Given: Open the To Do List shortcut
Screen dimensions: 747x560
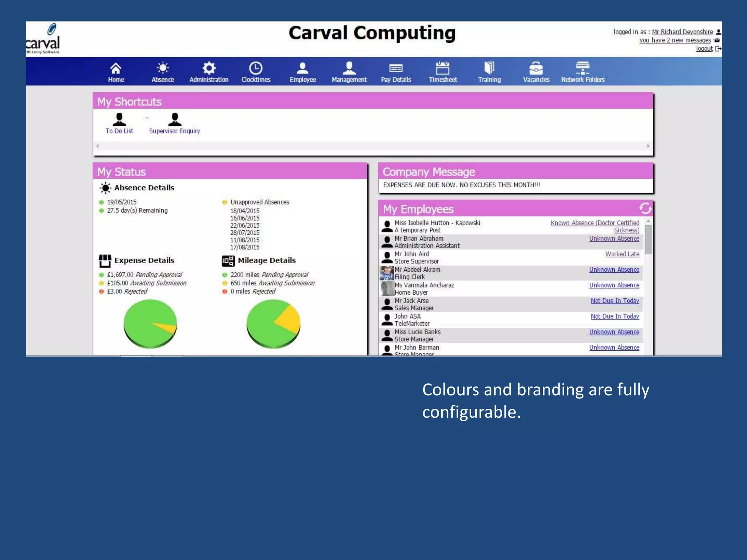Looking at the screenshot, I should (x=119, y=124).
